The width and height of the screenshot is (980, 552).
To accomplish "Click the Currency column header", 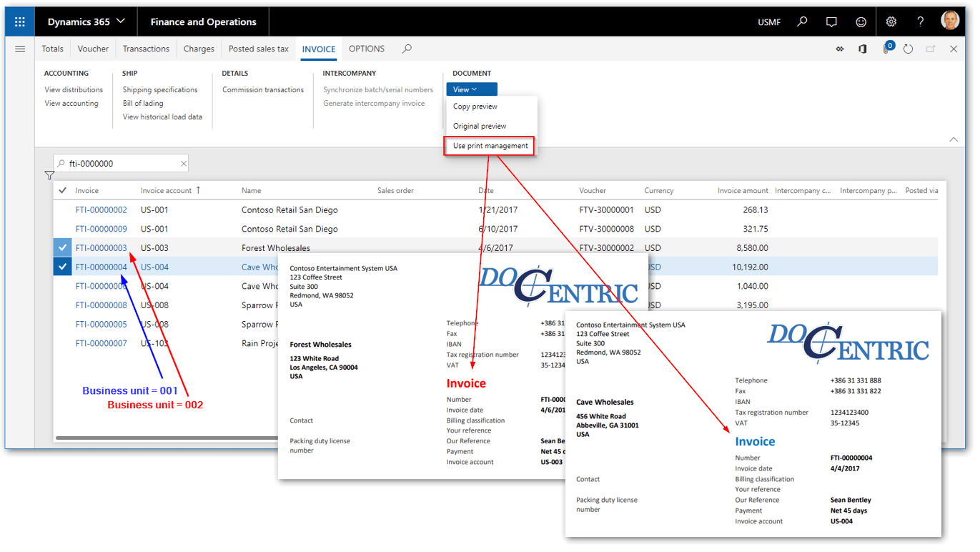I will (x=658, y=190).
